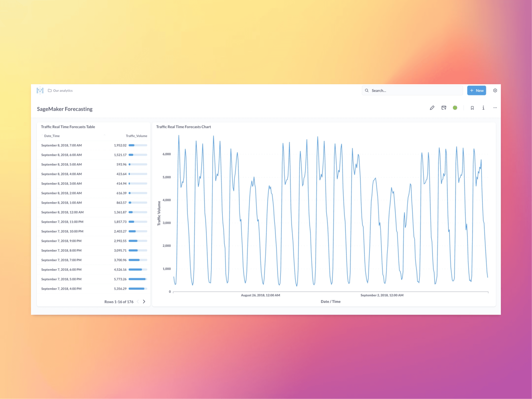Click the SageMaker Forecasting dashboard title
Screen dimensions: 532x399
[65, 109]
